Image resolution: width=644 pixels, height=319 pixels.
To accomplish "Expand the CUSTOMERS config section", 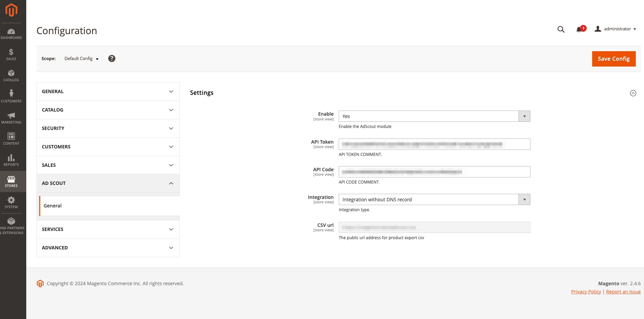I will click(108, 147).
